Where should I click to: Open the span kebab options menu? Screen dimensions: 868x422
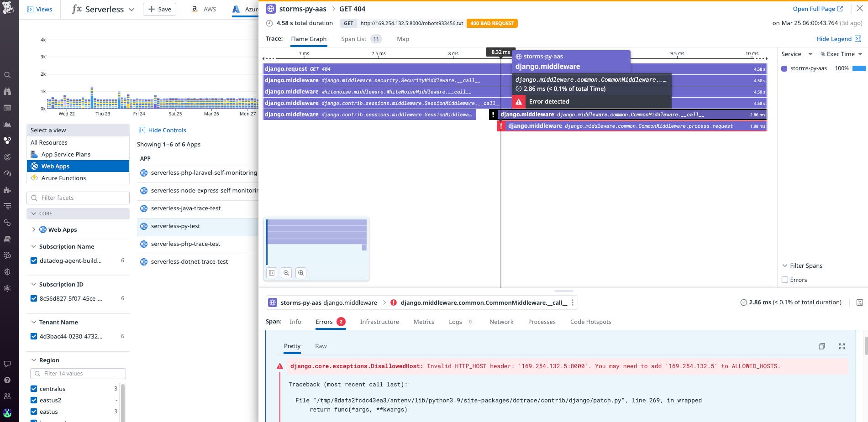[x=572, y=302]
